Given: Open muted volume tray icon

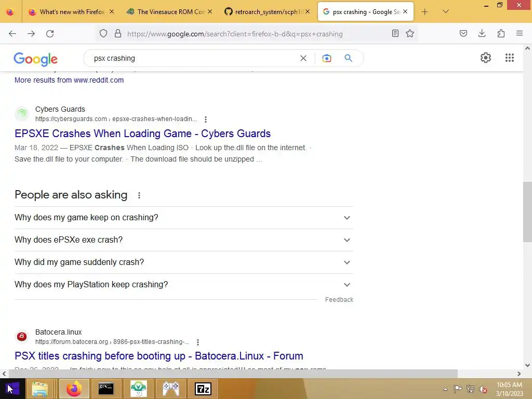Looking at the screenshot, I should [483, 389].
